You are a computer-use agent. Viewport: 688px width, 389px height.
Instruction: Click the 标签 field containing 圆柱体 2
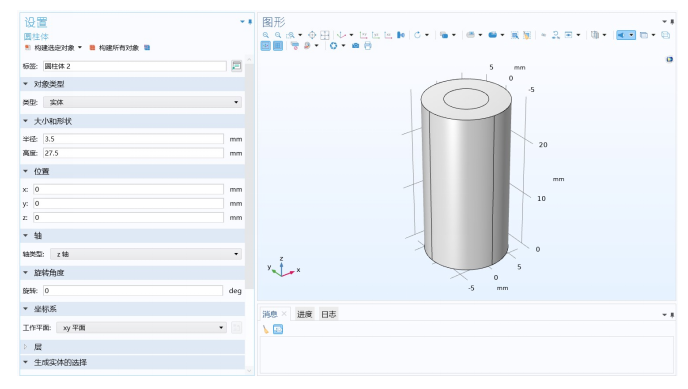[135, 66]
